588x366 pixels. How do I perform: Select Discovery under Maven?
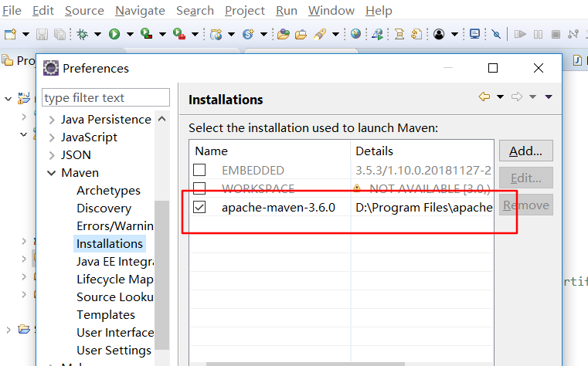[x=104, y=208]
